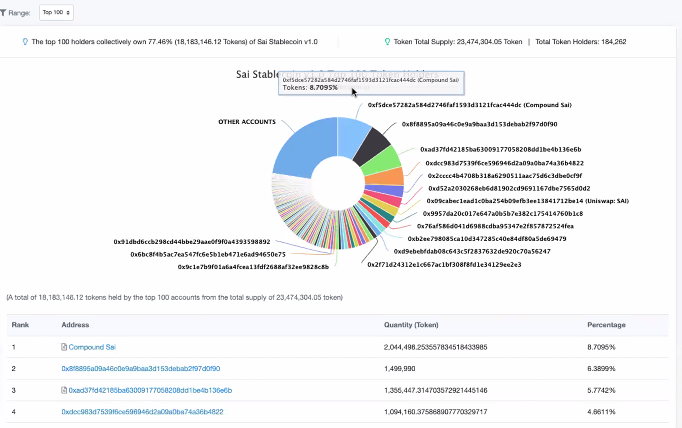
Task: Click the 4.6611% percentage cell
Action: pyautogui.click(x=601, y=411)
